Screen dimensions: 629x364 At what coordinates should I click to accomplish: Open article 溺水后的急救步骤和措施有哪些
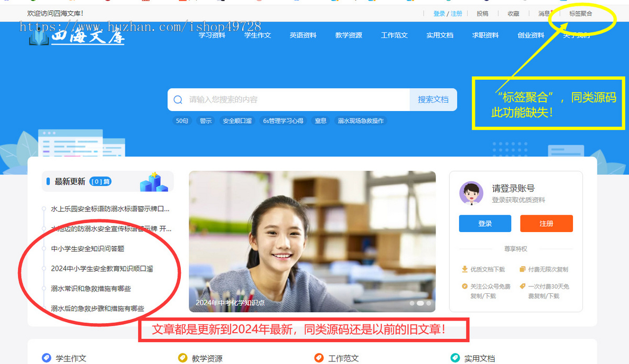(97, 308)
